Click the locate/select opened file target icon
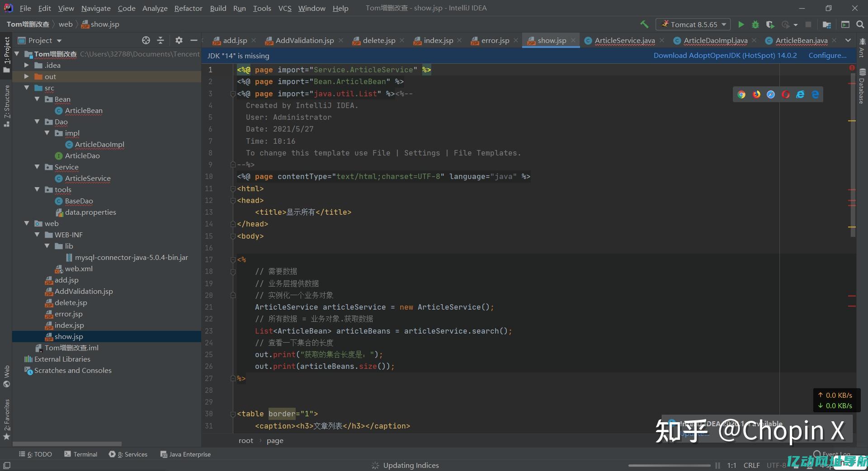 pos(146,40)
